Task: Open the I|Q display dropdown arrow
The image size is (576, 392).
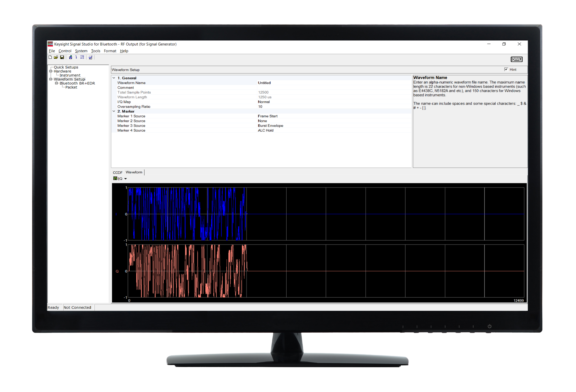Action: [125, 179]
